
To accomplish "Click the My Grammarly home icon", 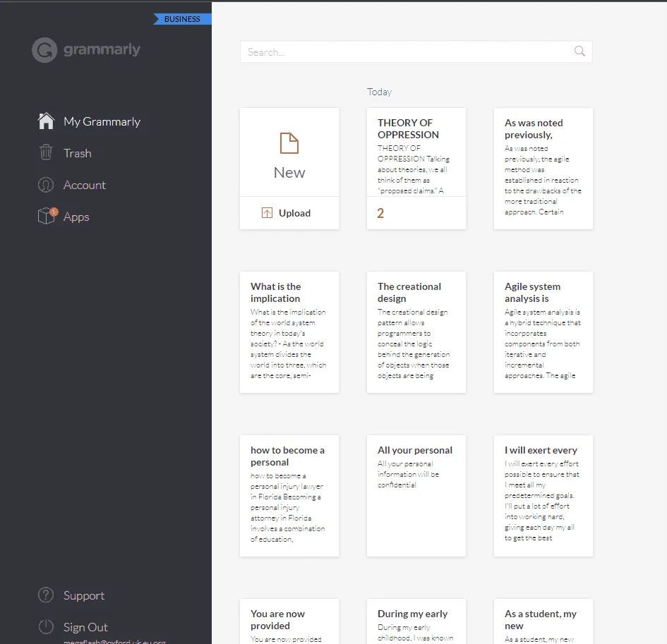I will [x=46, y=121].
